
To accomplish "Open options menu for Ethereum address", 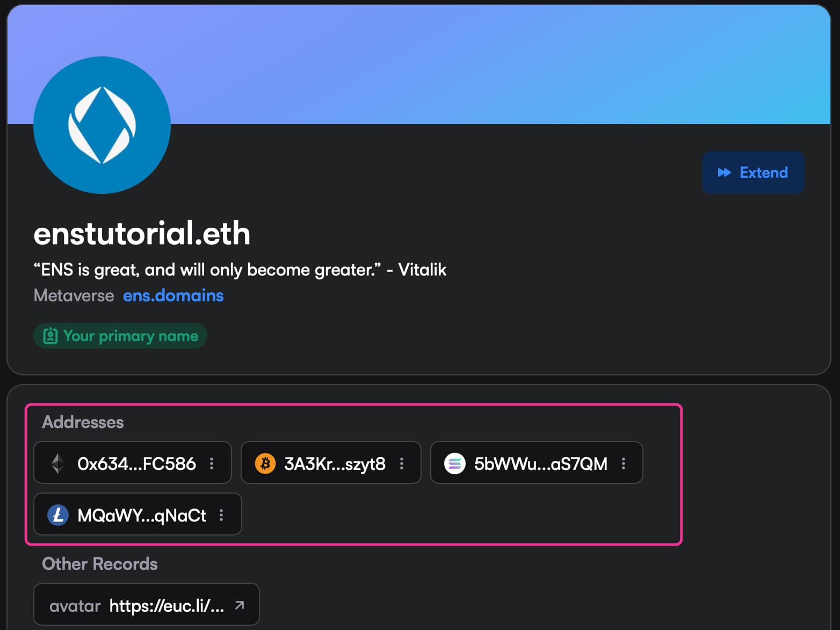I will coord(212,463).
